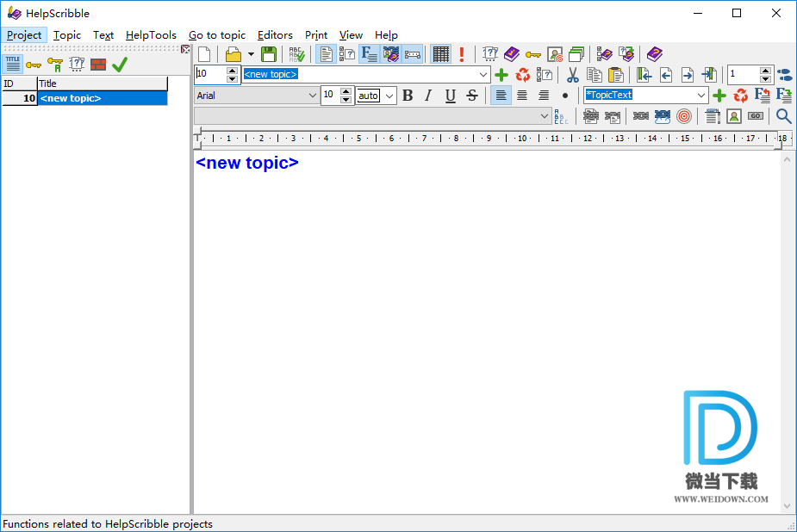
Task: Center align the text
Action: tap(522, 96)
